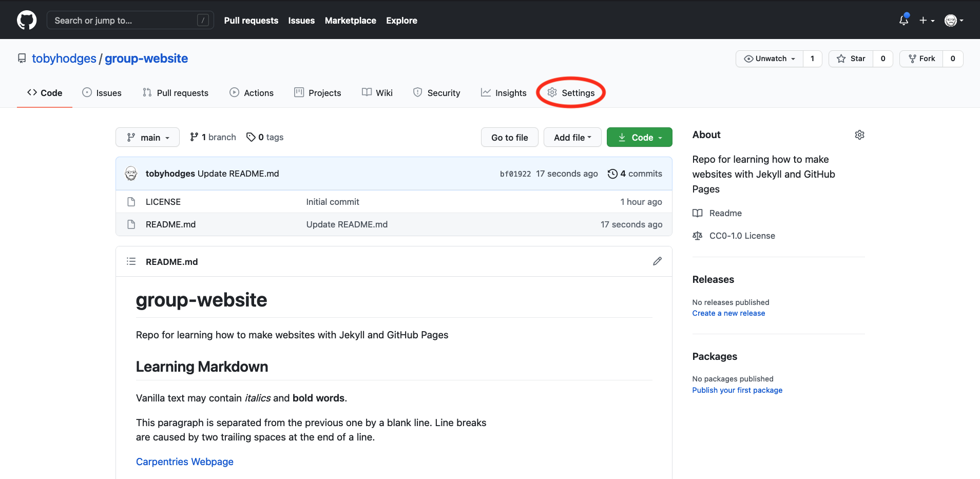Viewport: 980px width, 479px height.
Task: Click Pull requests in the top navbar
Action: 251,21
